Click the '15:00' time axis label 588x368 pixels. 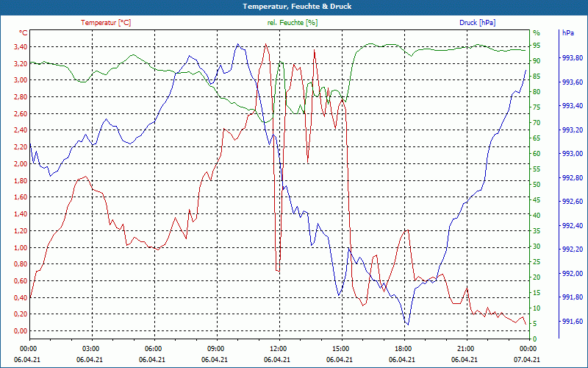coord(340,348)
